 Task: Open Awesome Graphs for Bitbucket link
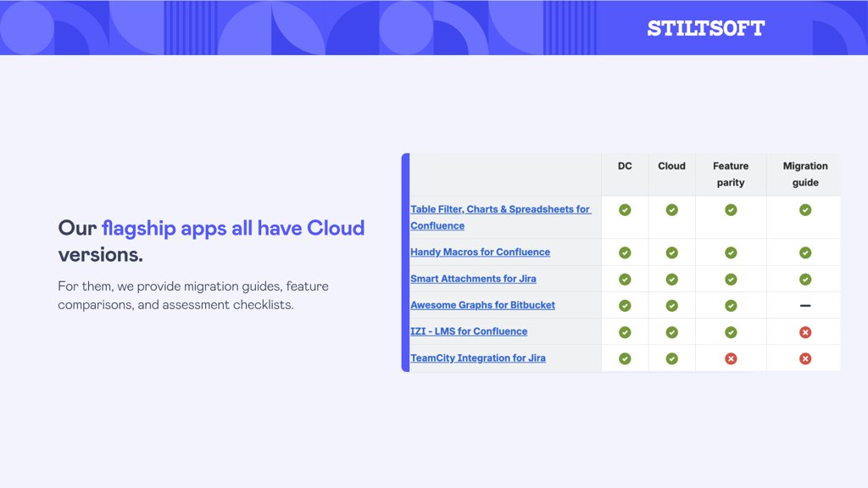[x=482, y=305]
